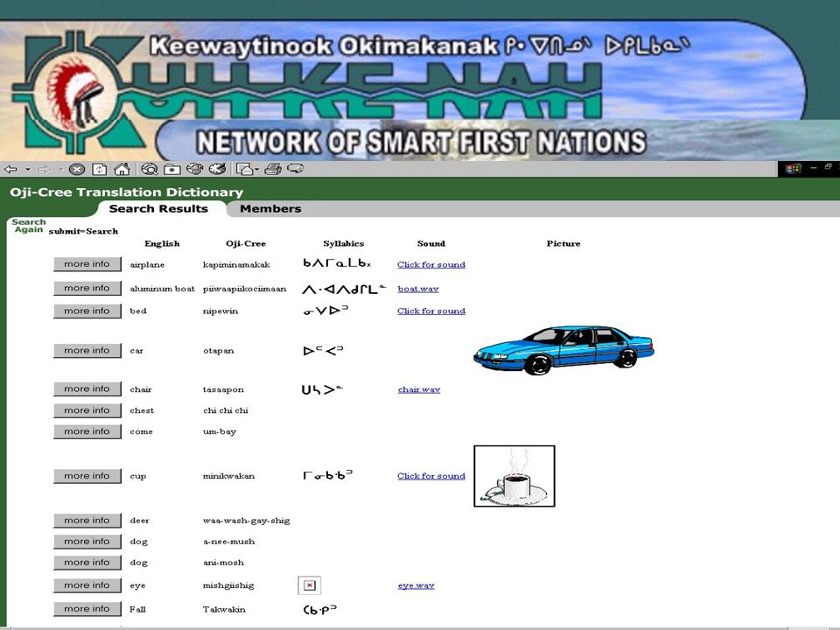Expand the Mail dropdown arrow
840x630 pixels.
(x=256, y=169)
